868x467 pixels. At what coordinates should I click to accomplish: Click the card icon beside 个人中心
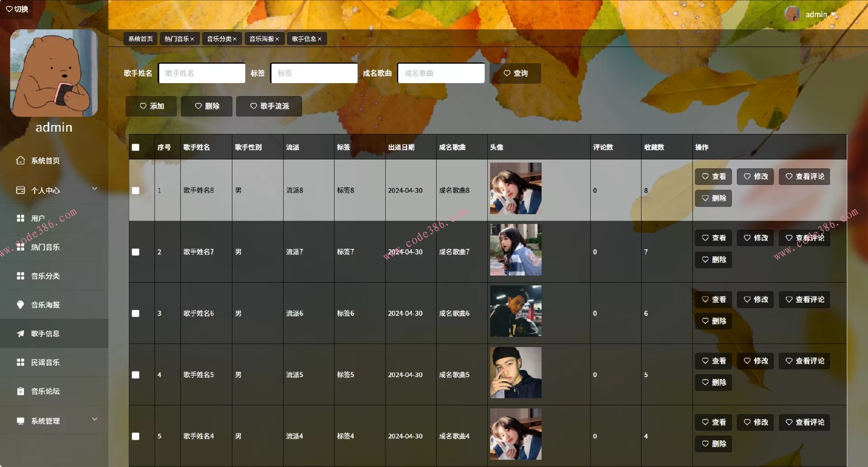click(x=20, y=190)
